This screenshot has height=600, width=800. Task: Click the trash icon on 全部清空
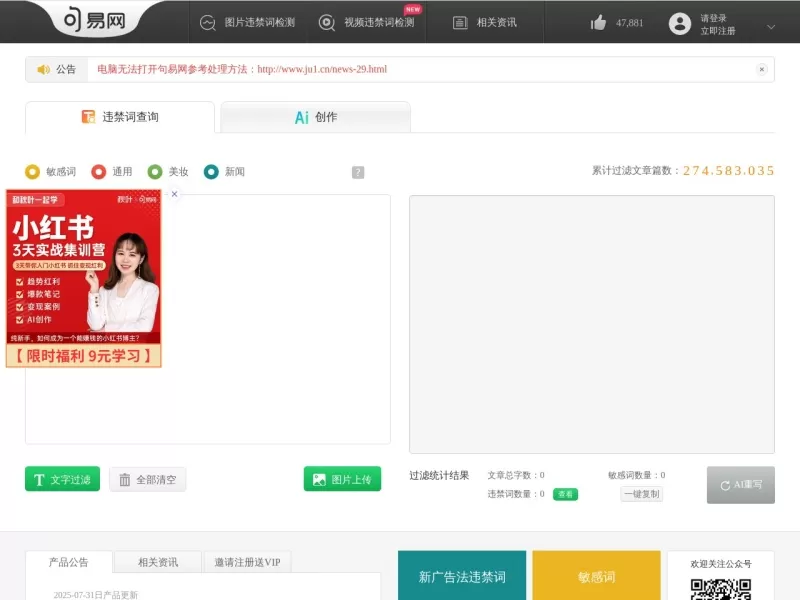pyautogui.click(x=126, y=478)
